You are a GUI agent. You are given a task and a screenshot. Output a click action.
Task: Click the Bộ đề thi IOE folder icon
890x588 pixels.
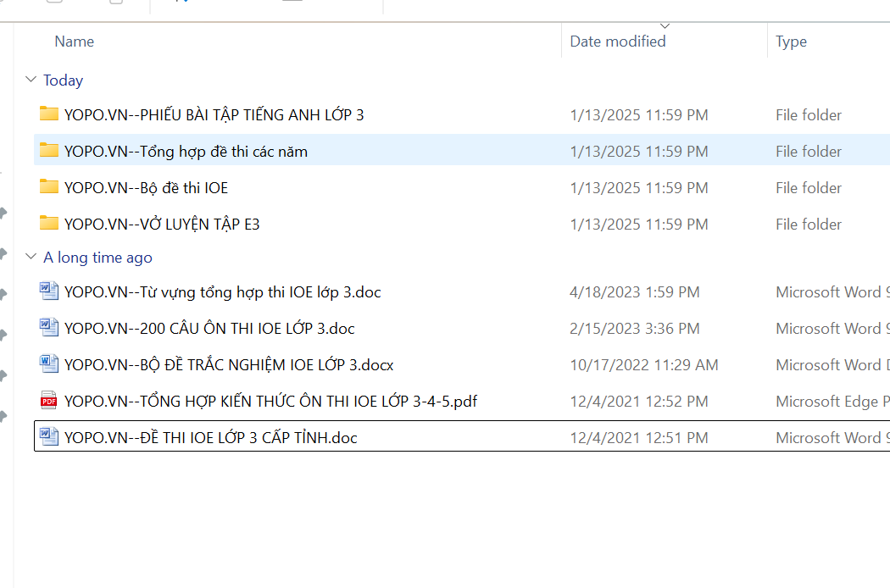click(49, 187)
